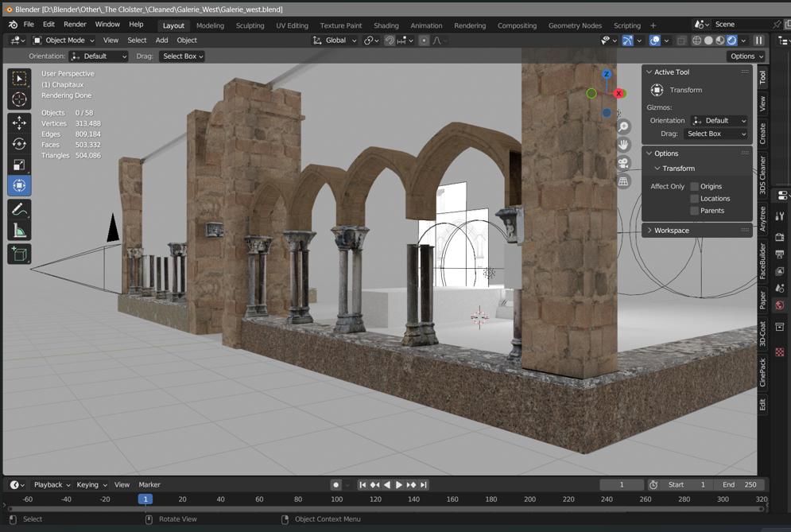Click the camera view icon
The height and width of the screenshot is (532, 791).
pos(623,163)
